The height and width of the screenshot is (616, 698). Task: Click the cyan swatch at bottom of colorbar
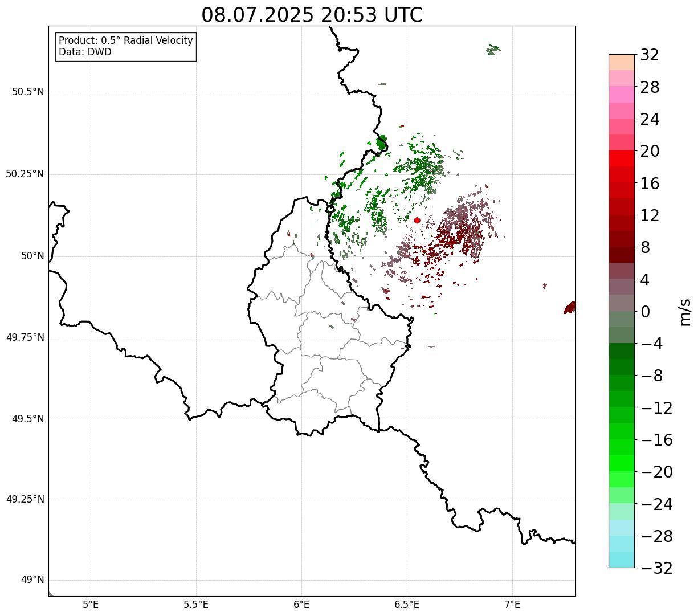click(622, 560)
